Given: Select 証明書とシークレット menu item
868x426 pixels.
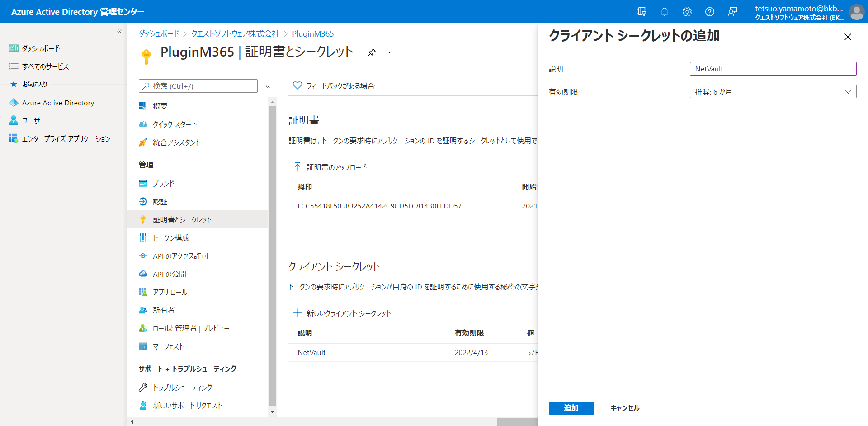Looking at the screenshot, I should [x=198, y=219].
